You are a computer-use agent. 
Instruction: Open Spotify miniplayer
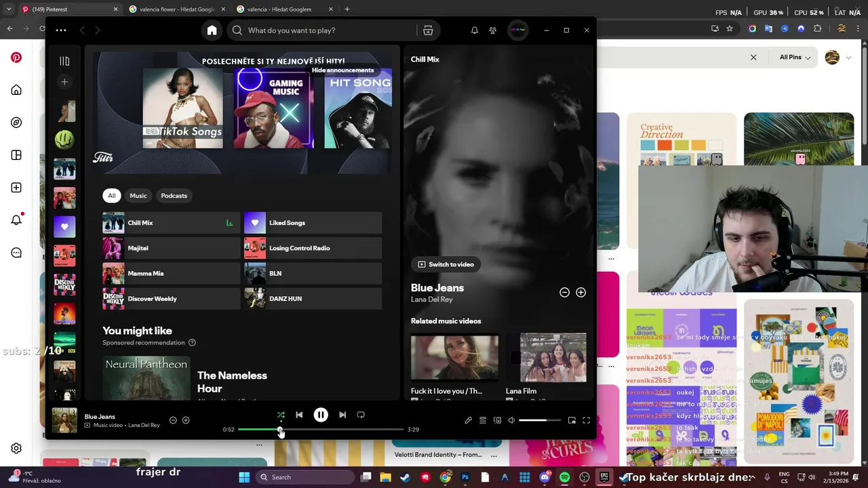click(x=572, y=420)
